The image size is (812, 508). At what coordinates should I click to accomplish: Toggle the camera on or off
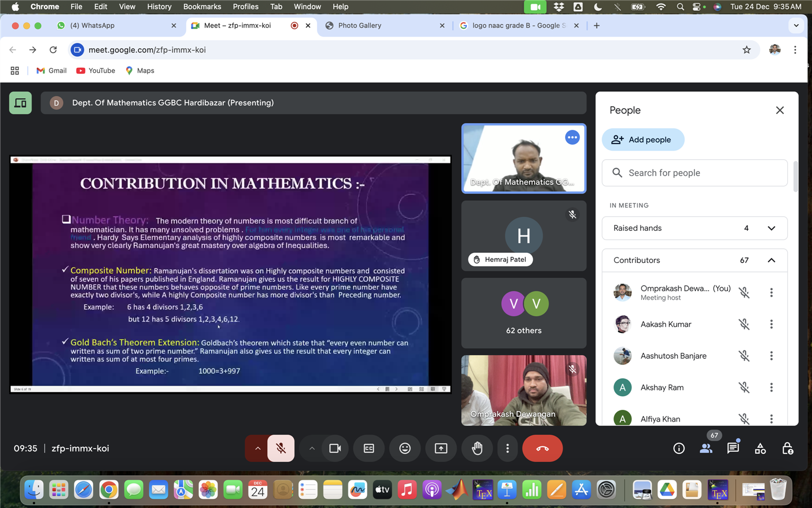(x=335, y=448)
